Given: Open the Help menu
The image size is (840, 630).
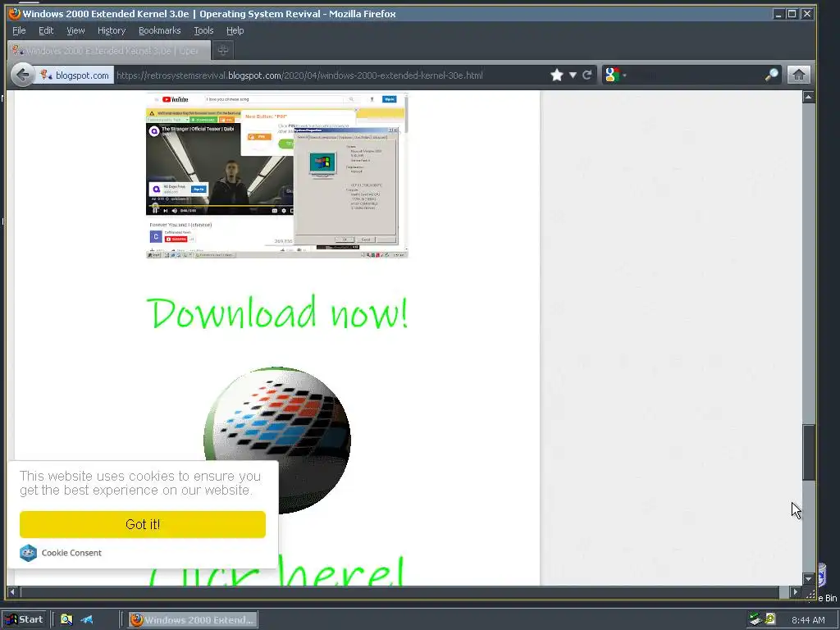Looking at the screenshot, I should point(235,30).
